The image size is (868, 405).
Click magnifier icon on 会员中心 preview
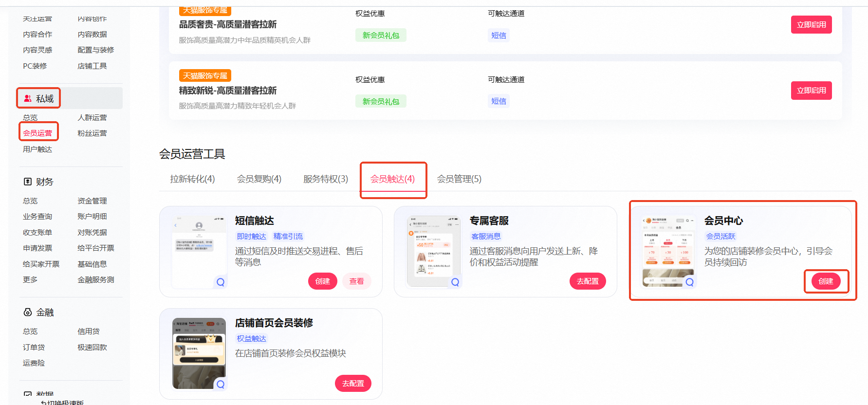(x=690, y=282)
